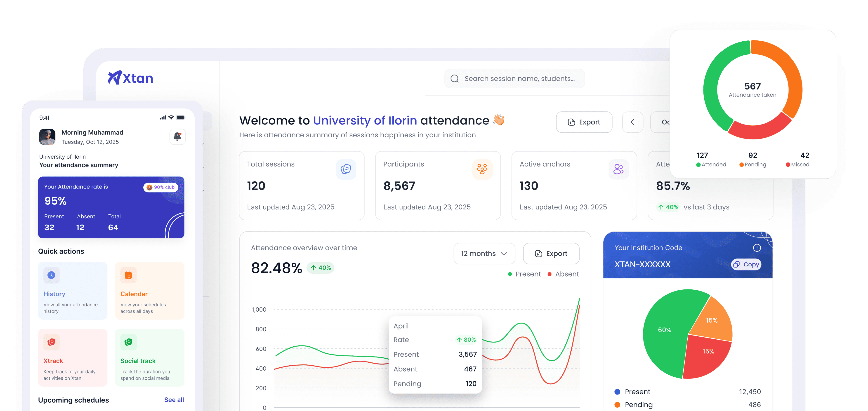Viewport: 868px width, 411px height.
Task: Click the 127 Attended figure
Action: pyautogui.click(x=702, y=155)
